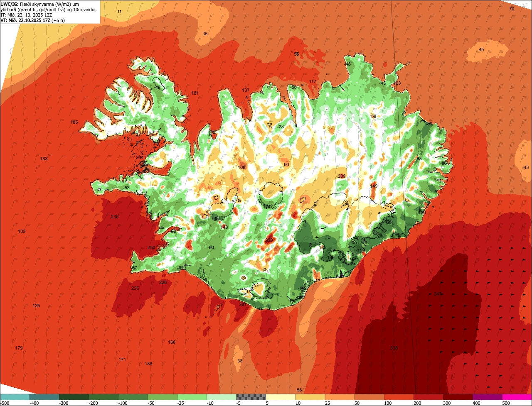Viewport: 532px width, 406px height.
Task: Click the 204 flux value
Action: 140,157
